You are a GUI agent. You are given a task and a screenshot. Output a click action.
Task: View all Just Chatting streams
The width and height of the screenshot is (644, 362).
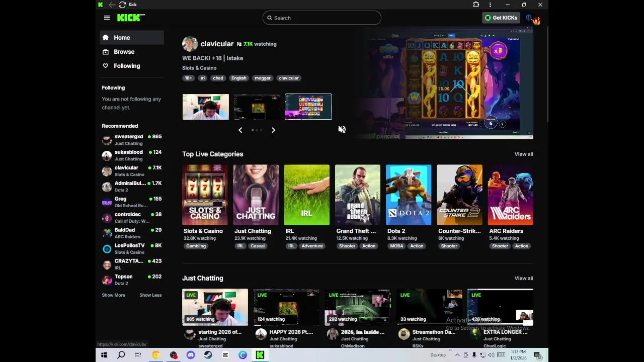click(524, 279)
